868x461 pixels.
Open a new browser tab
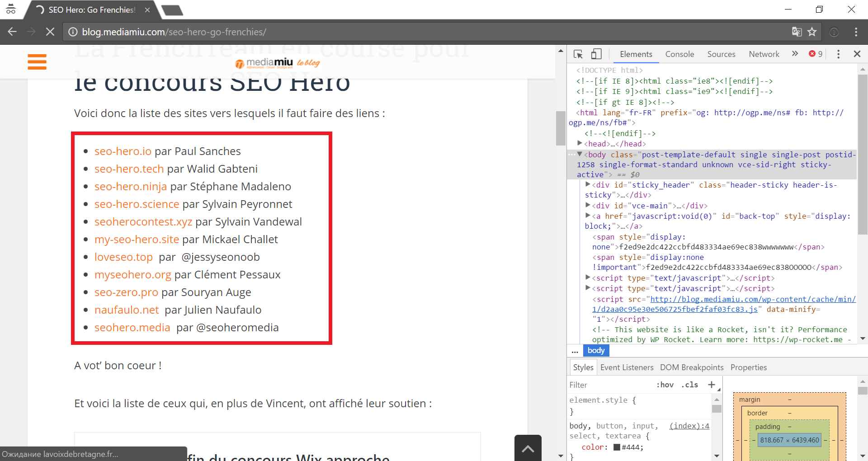[173, 10]
